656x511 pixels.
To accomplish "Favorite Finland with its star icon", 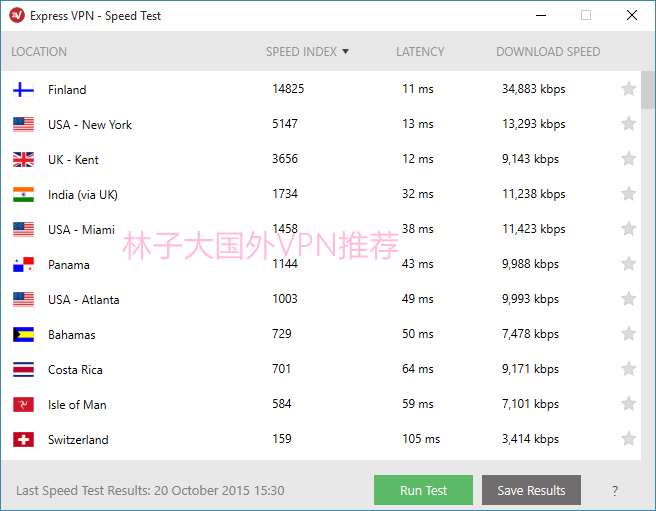I will (628, 89).
